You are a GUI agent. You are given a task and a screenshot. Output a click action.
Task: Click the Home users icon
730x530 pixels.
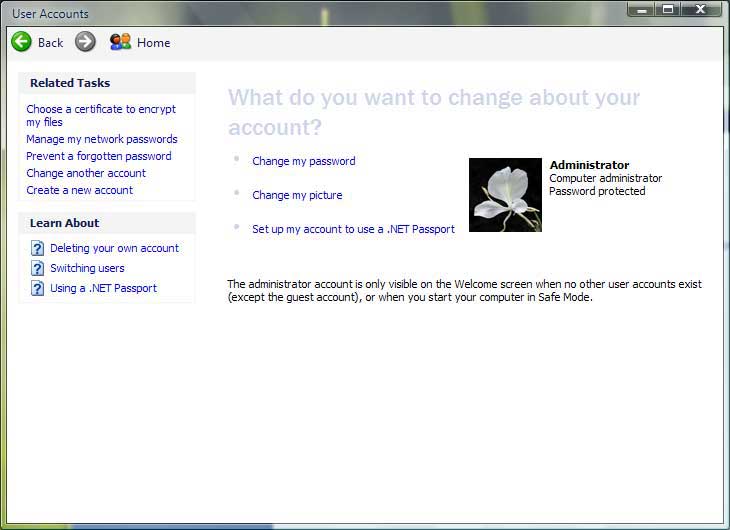pos(120,42)
